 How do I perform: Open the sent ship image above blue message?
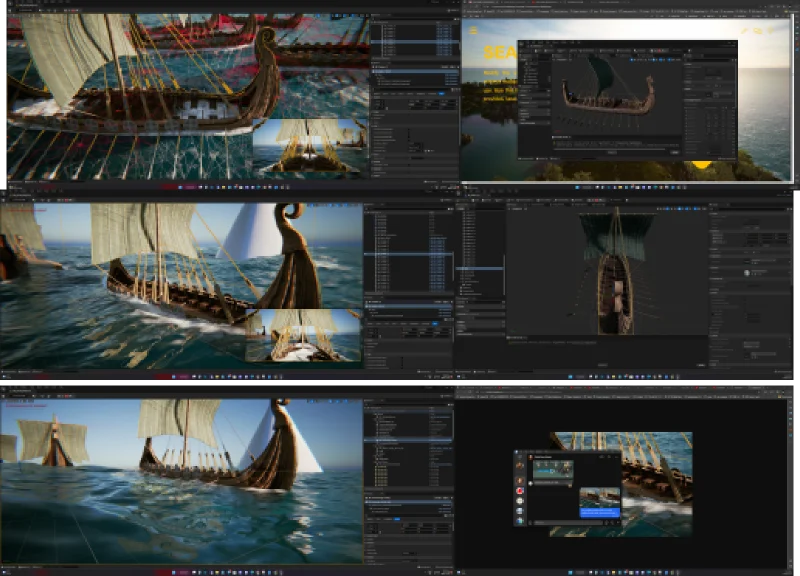pos(600,497)
